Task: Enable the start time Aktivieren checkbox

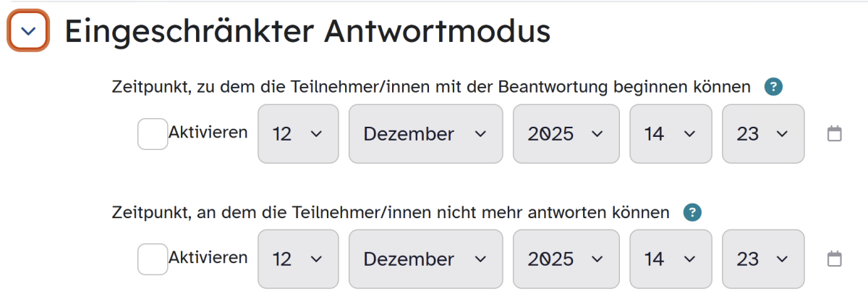Action: coord(153,134)
